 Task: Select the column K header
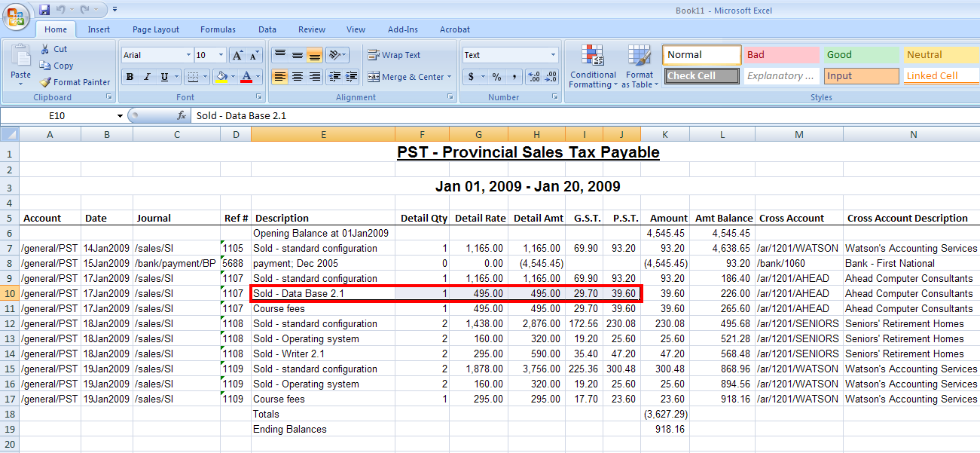(665, 134)
